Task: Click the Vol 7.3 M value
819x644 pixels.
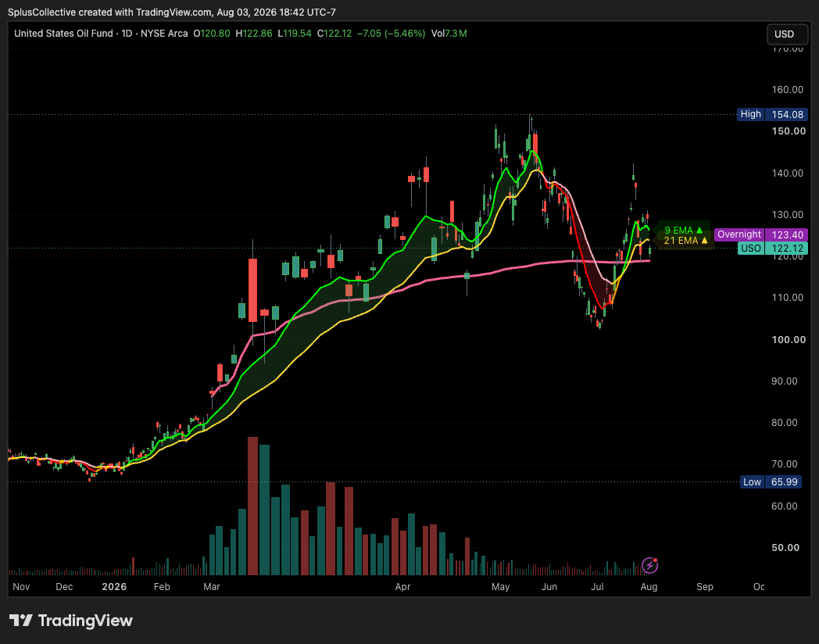Action: pyautogui.click(x=449, y=34)
